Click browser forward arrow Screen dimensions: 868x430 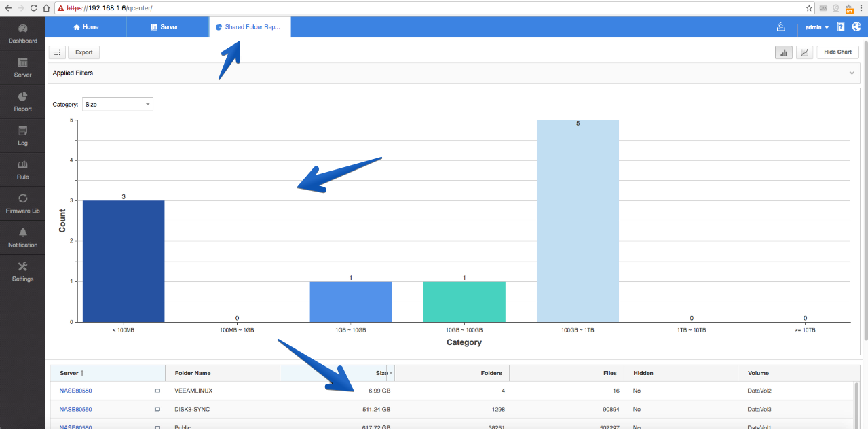coord(20,8)
